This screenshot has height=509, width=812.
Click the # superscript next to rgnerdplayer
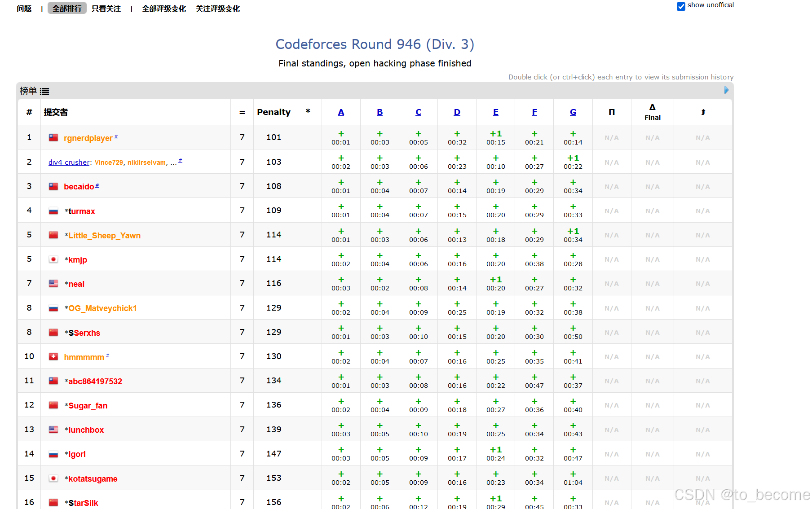(x=116, y=136)
